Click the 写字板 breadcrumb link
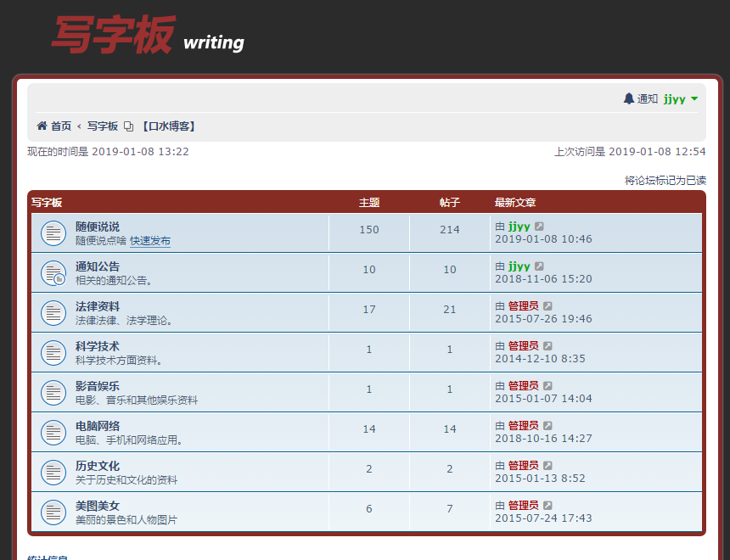Viewport: 730px width, 560px height. (103, 126)
